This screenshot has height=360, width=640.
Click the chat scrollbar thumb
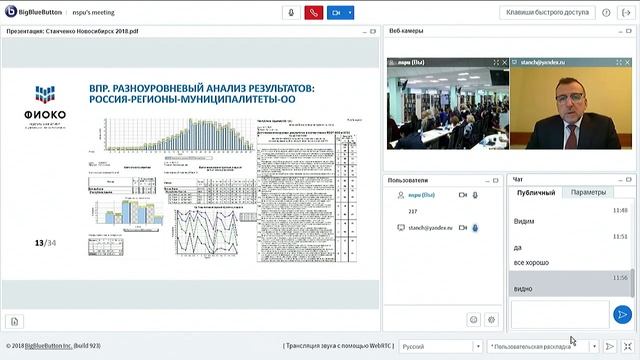(x=633, y=282)
